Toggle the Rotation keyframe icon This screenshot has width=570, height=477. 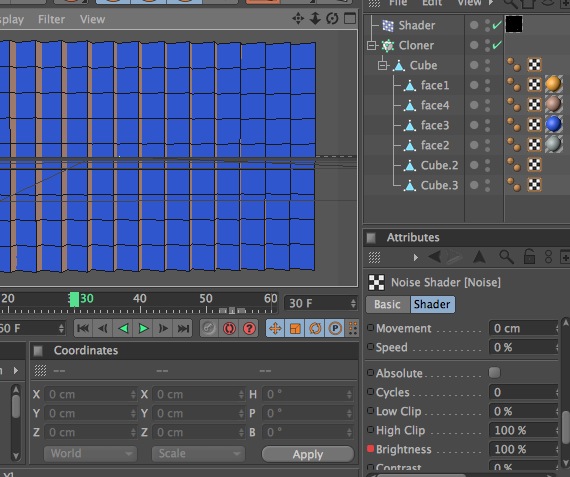click(x=315, y=329)
